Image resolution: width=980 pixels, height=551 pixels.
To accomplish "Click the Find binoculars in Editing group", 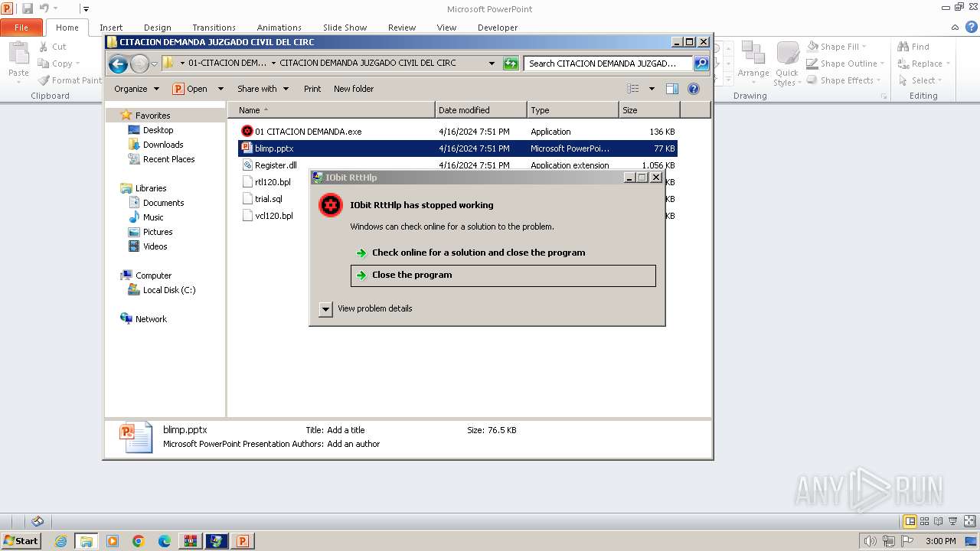I will click(x=903, y=47).
